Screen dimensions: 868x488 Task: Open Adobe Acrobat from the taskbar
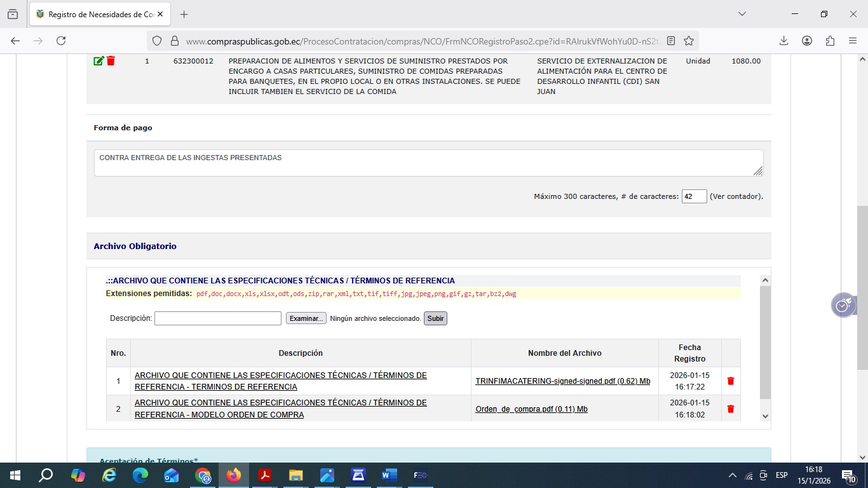[265, 475]
